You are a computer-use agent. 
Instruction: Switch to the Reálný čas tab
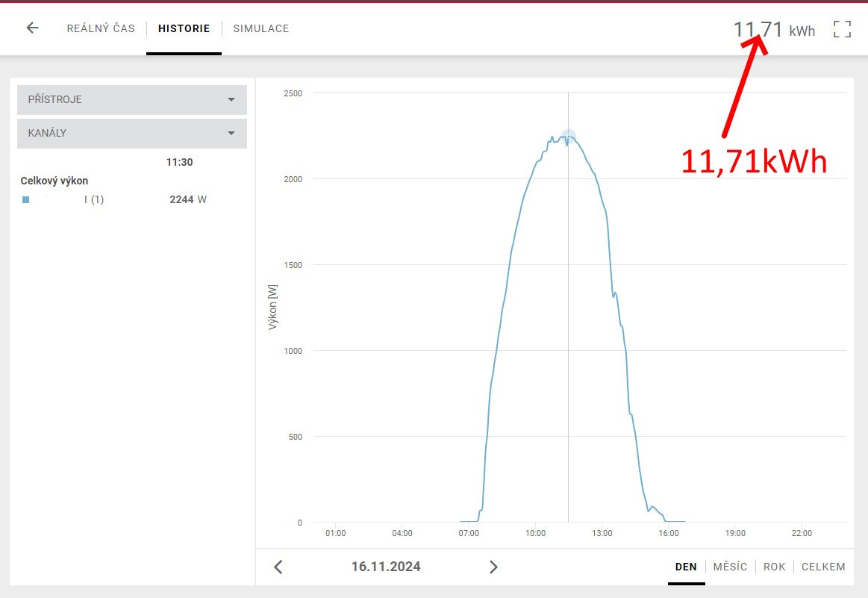click(101, 28)
